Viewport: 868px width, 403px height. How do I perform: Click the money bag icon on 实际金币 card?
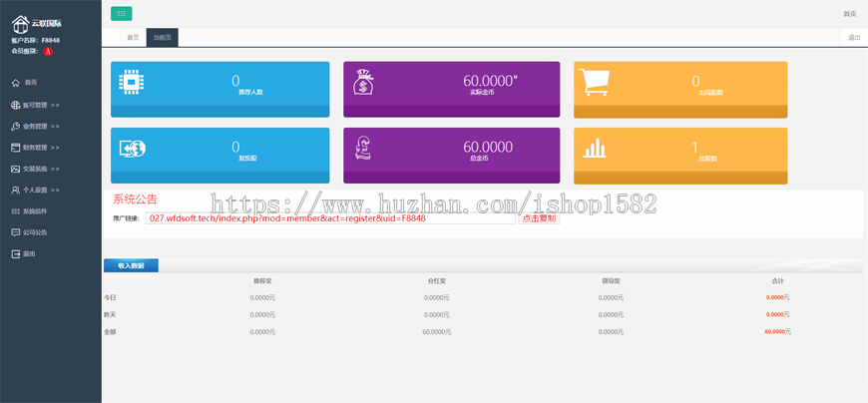(363, 82)
